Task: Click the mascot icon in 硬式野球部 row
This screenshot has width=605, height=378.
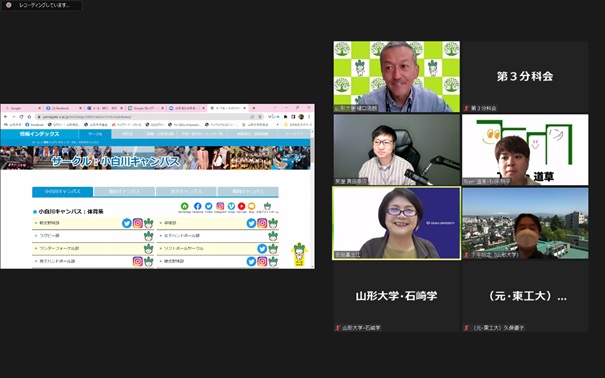Action: pyautogui.click(x=273, y=261)
